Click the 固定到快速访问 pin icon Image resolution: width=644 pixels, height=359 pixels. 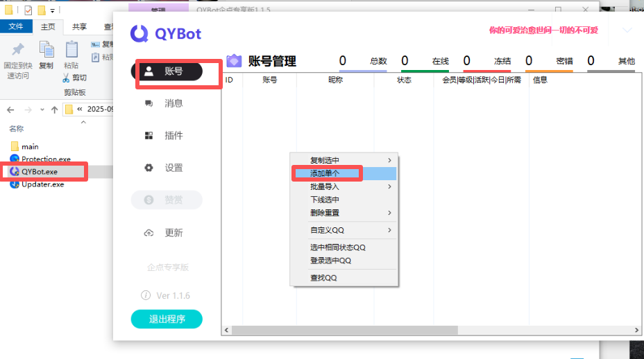pyautogui.click(x=18, y=50)
